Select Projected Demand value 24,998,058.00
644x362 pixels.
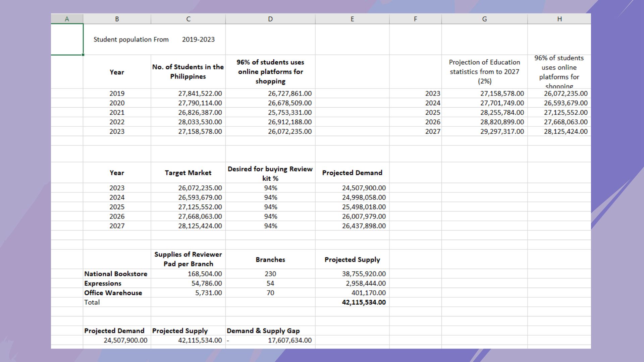364,197
